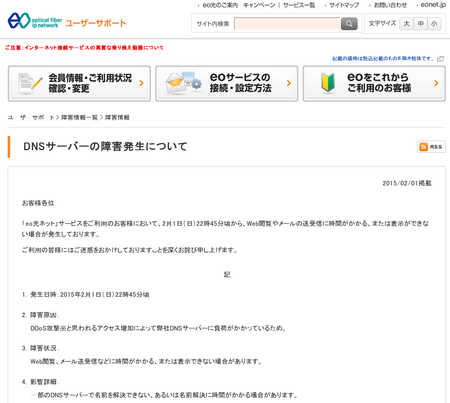The width and height of the screenshot is (450, 403).
Task: Click the DDoS攻撃 cause description line
Action: tap(158, 328)
